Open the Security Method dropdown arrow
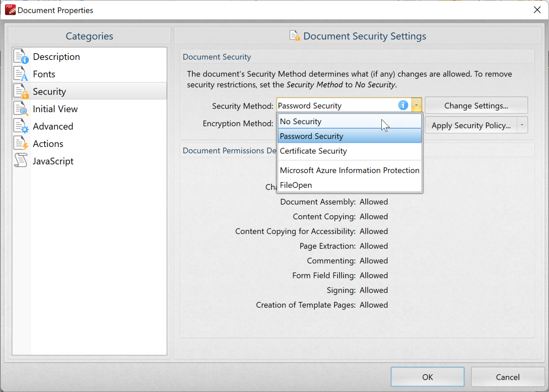This screenshot has width=549, height=392. point(416,105)
